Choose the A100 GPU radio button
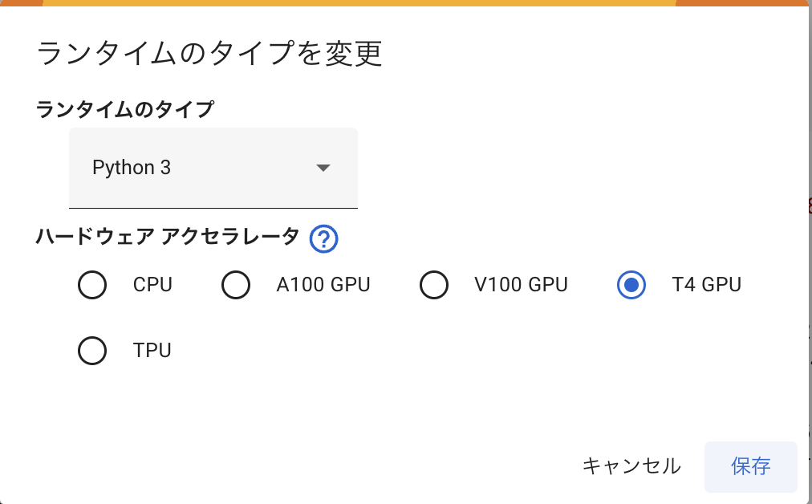Screen dimensions: 812x504 (x=236, y=285)
